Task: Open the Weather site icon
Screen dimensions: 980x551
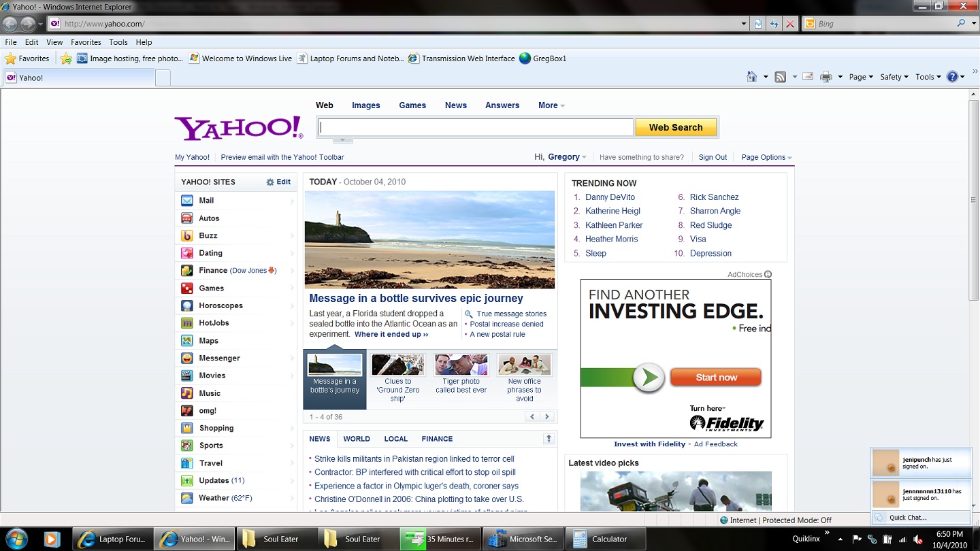Action: [x=186, y=498]
